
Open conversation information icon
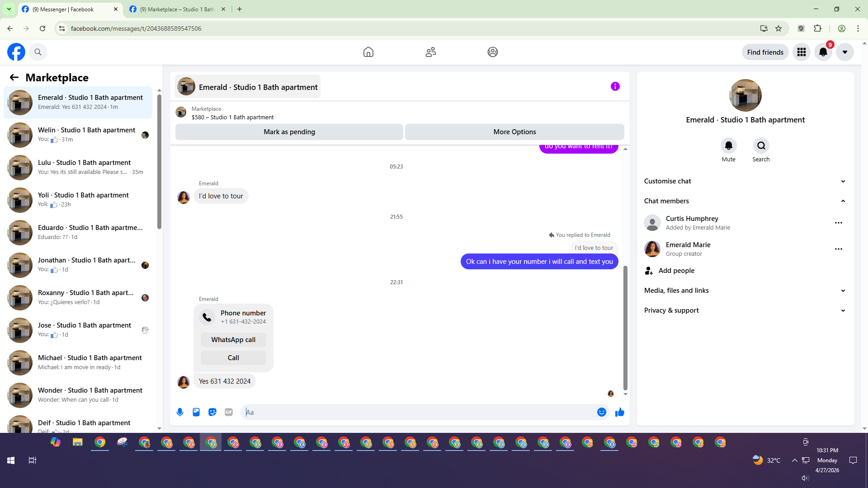(x=615, y=86)
